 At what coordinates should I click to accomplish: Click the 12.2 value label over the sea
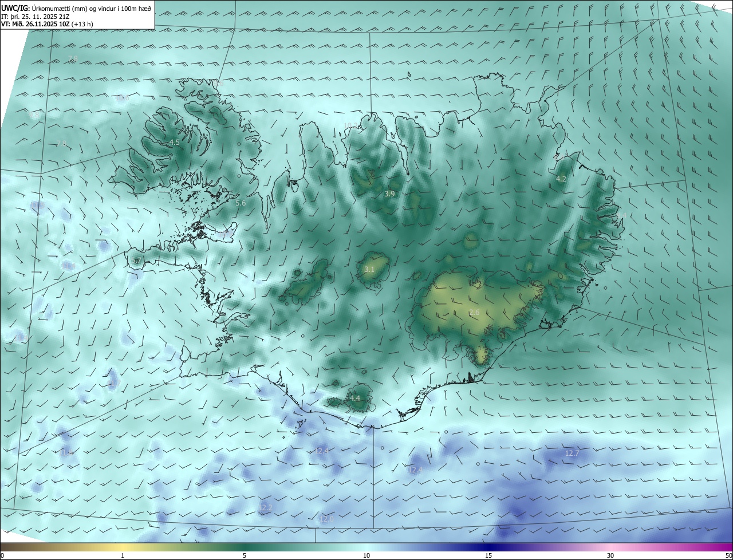(x=265, y=507)
